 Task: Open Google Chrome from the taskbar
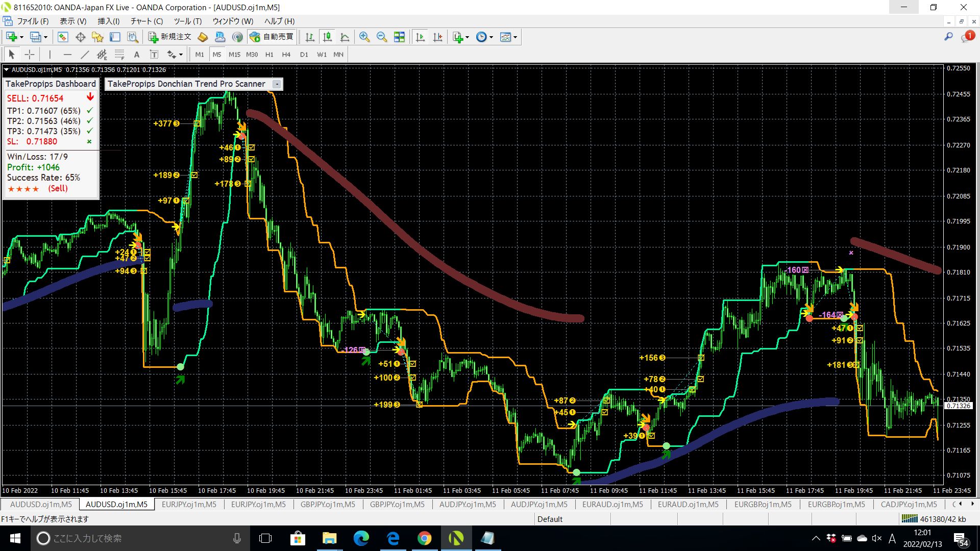pos(424,538)
